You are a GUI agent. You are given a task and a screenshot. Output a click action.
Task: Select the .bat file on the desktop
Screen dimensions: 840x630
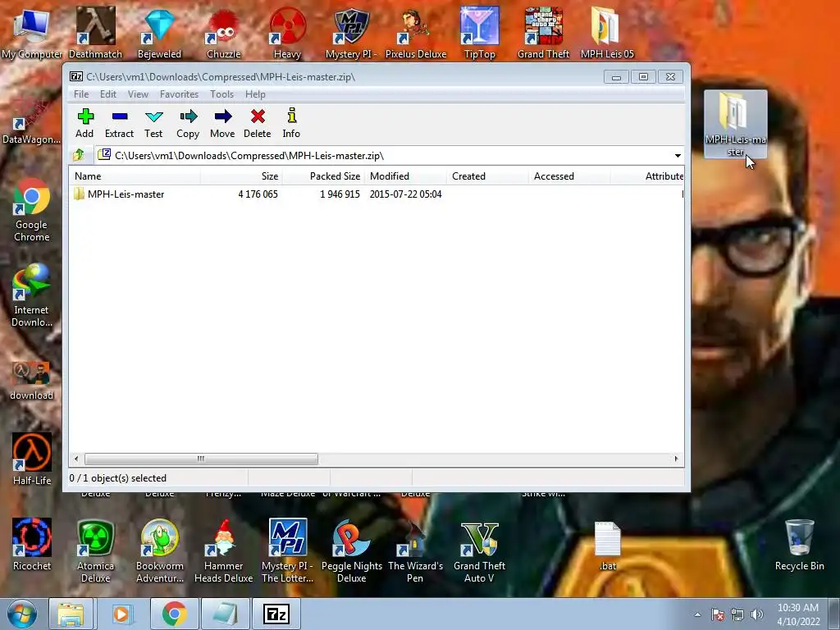(608, 546)
